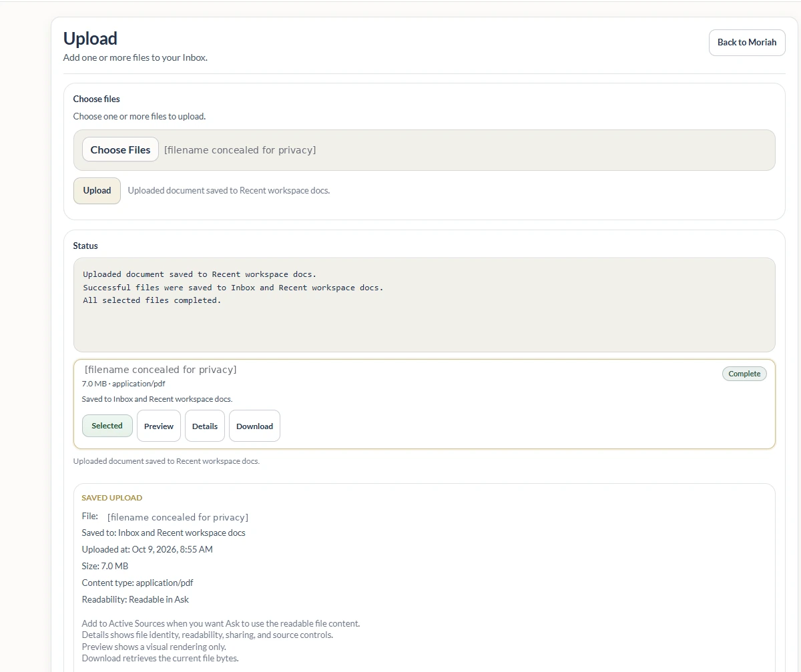Viewport: 801px width, 672px height.
Task: Toggle the Selected button on the file card
Action: [x=107, y=426]
